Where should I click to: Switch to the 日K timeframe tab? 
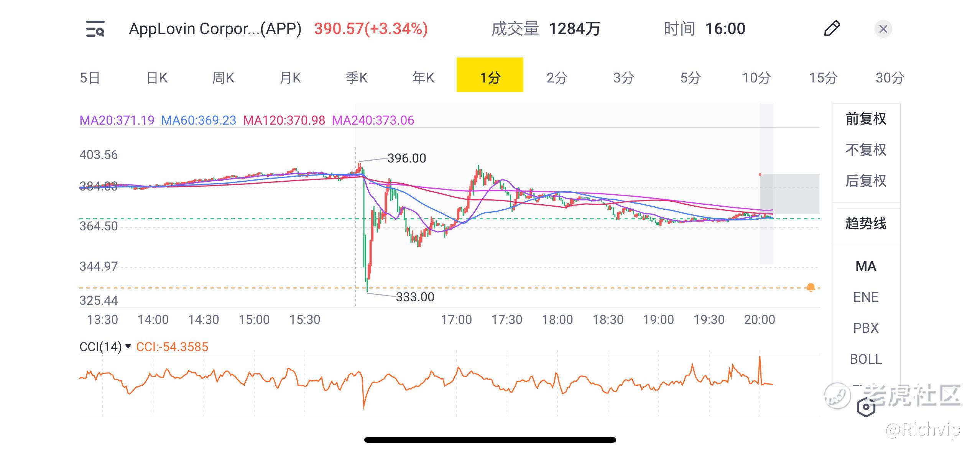(157, 78)
